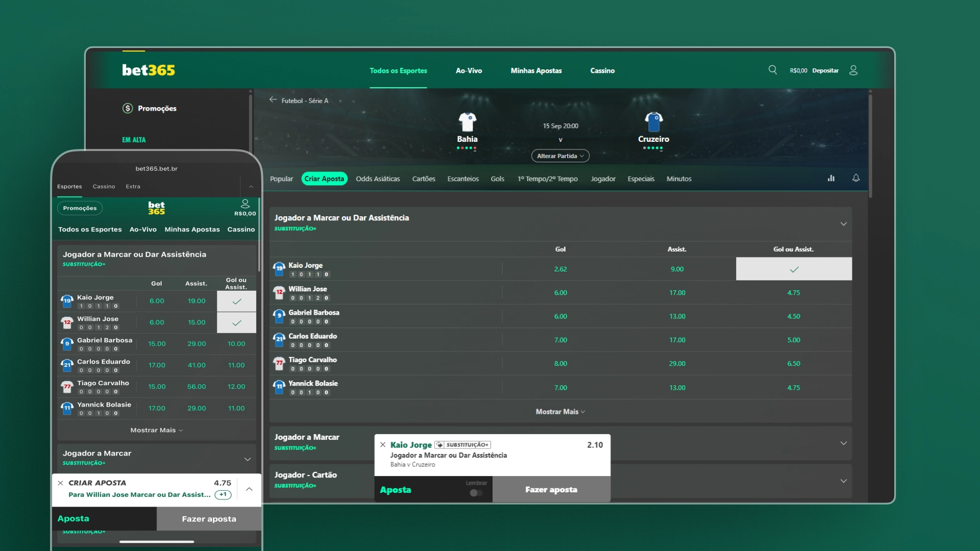Select Carlos Eduardo Gol ou Assist. odds 5.00
980x551 pixels.
794,340
